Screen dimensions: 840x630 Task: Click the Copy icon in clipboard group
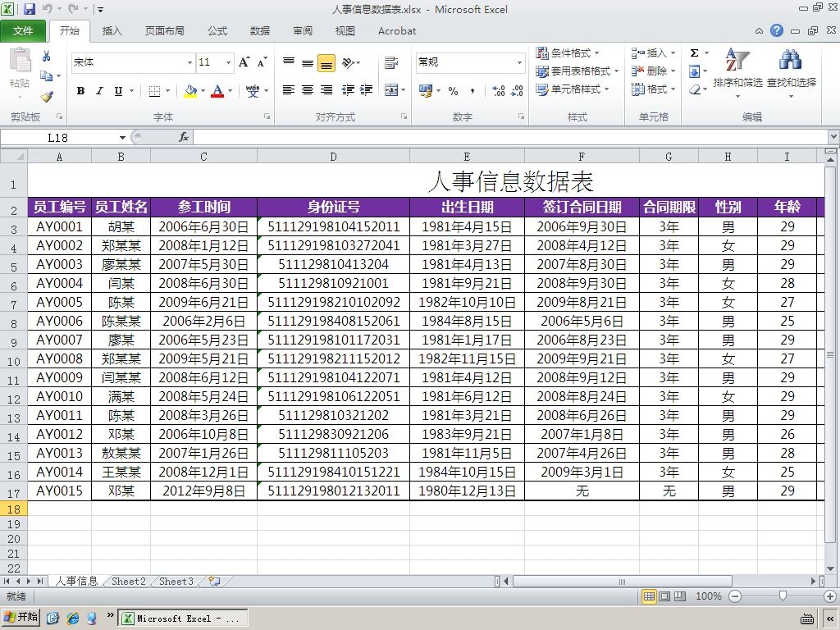tap(47, 75)
